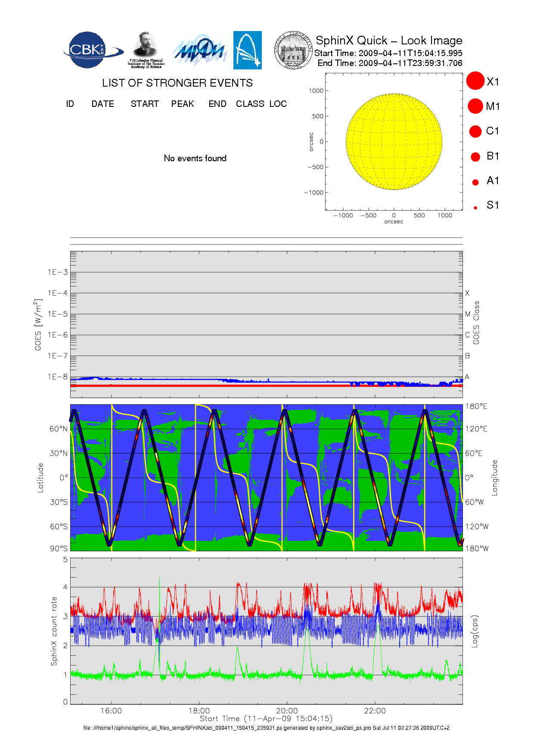
Task: Click the blue comet-arc square logo
Action: click(247, 50)
